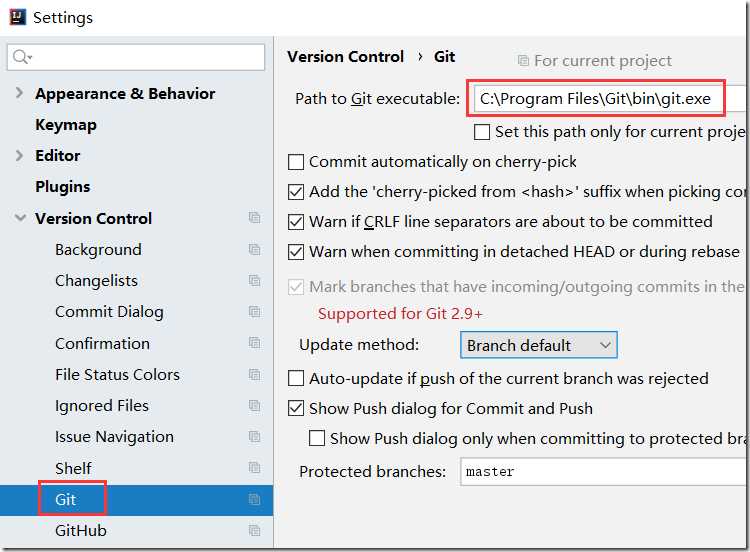Select Plugins in the settings list

(62, 187)
